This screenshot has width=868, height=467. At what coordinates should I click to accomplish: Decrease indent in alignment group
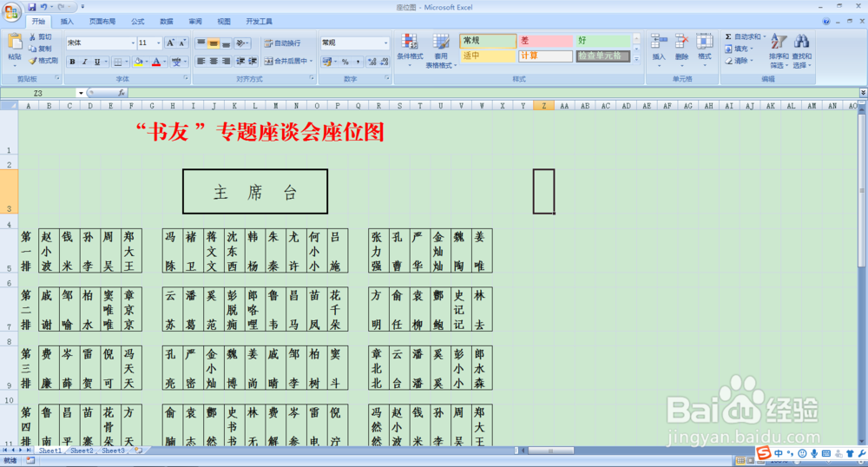tap(240, 61)
